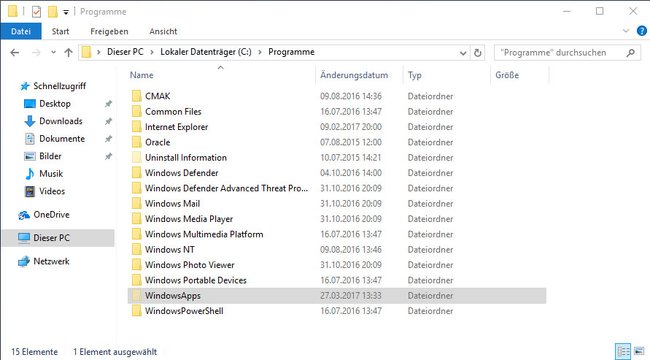Screen dimensions: 650x360
Task: Click the pin icon next to Downloads
Action: point(108,122)
